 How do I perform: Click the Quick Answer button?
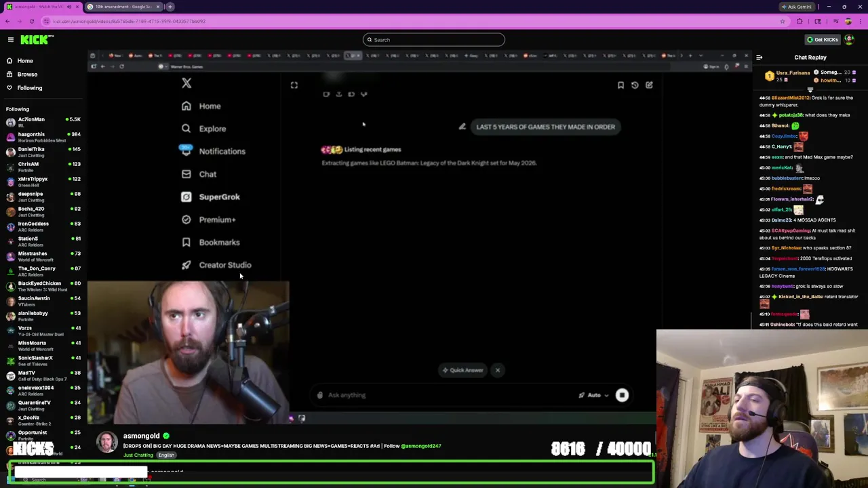463,370
